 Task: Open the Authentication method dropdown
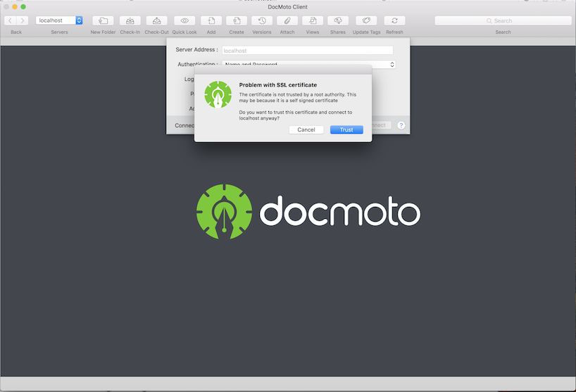point(308,65)
